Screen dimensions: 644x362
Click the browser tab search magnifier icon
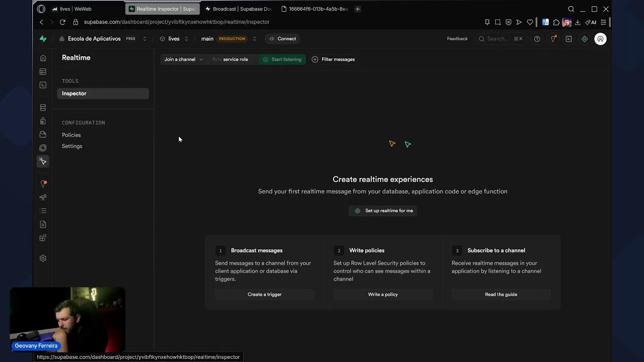click(x=571, y=9)
